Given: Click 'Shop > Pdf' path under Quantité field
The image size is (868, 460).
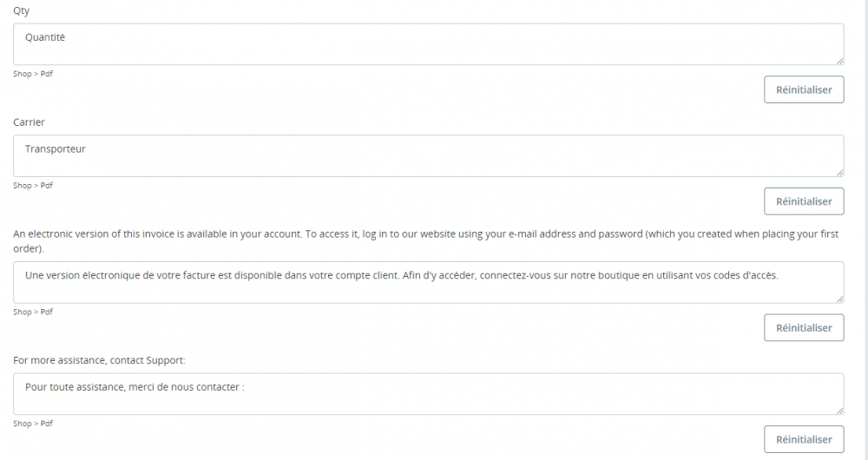Looking at the screenshot, I should [x=33, y=74].
